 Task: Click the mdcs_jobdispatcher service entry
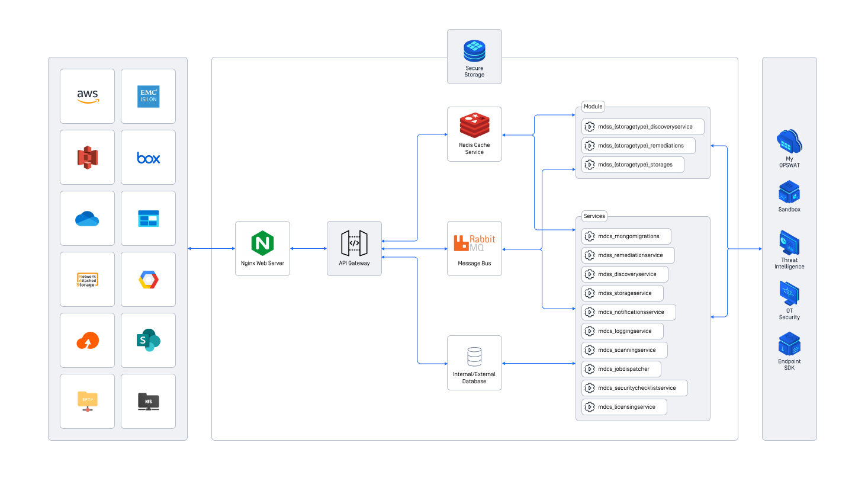[622, 369]
